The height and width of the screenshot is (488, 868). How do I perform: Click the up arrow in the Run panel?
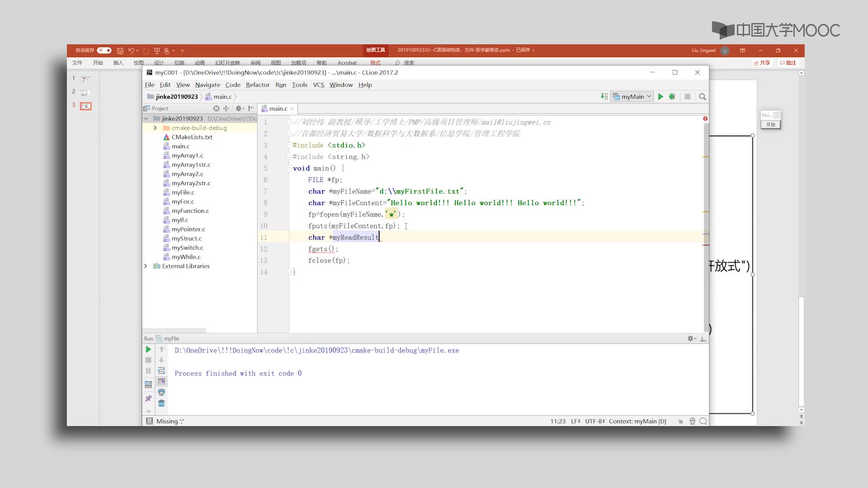161,349
